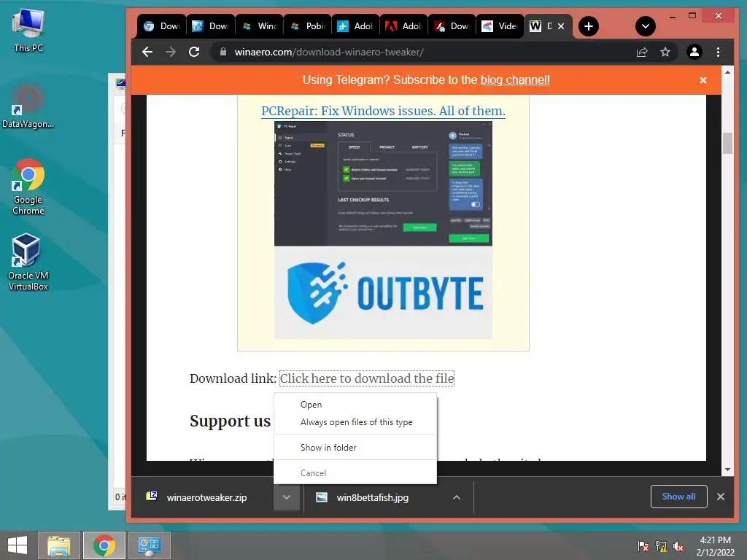Click the padlock site info icon
This screenshot has width=747, height=560.
223,52
